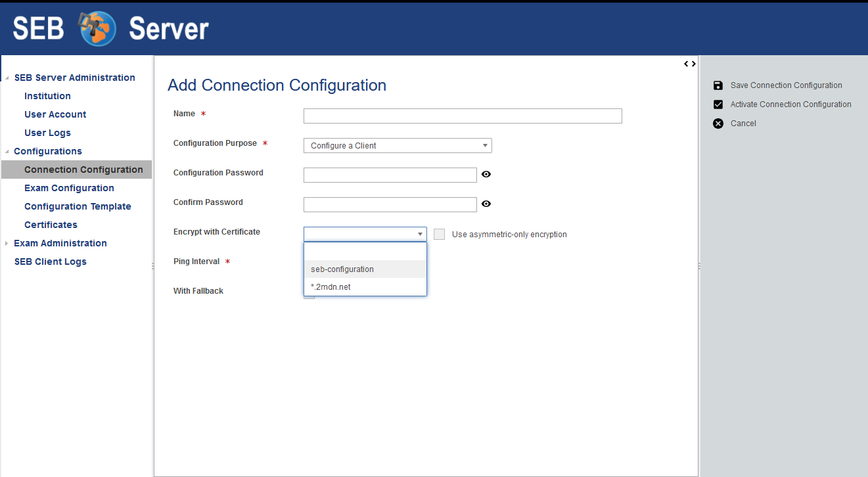Viewport: 868px width, 477px height.
Task: Show the Configuration Password with eye icon
Action: coord(486,175)
